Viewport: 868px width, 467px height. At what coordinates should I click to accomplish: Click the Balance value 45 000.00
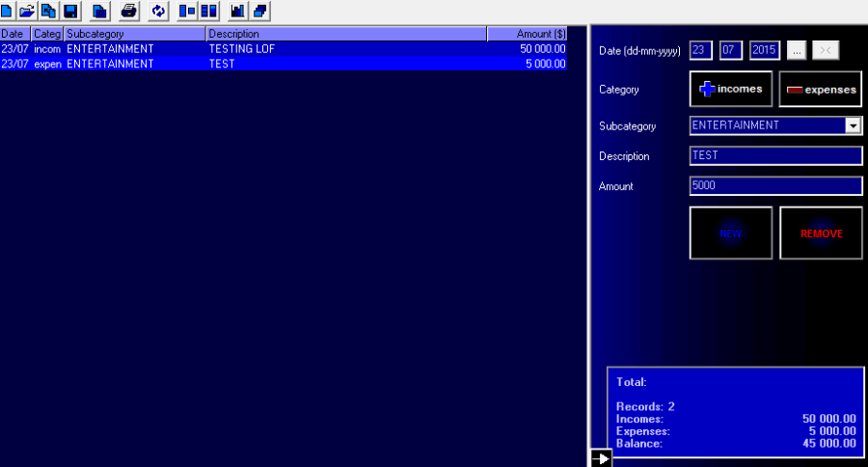(x=829, y=443)
